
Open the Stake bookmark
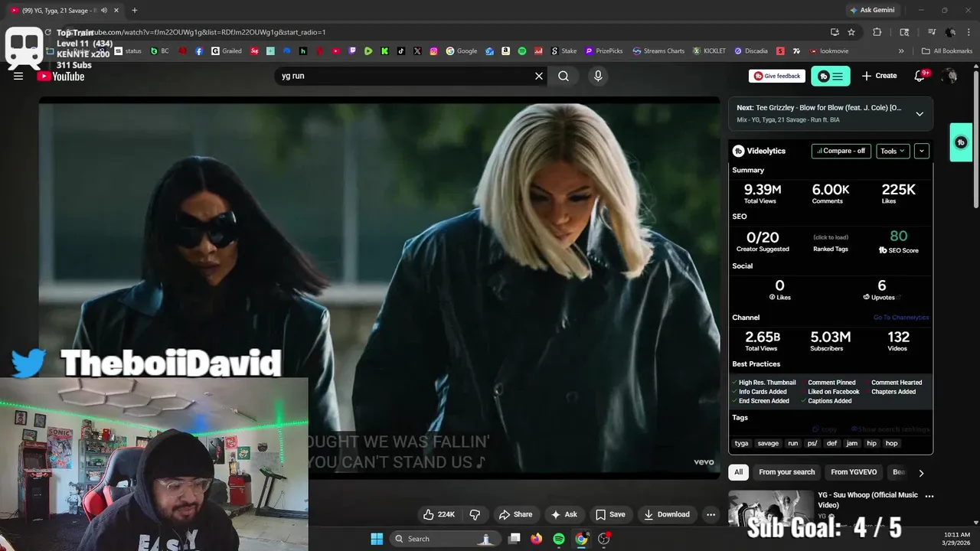coord(563,51)
